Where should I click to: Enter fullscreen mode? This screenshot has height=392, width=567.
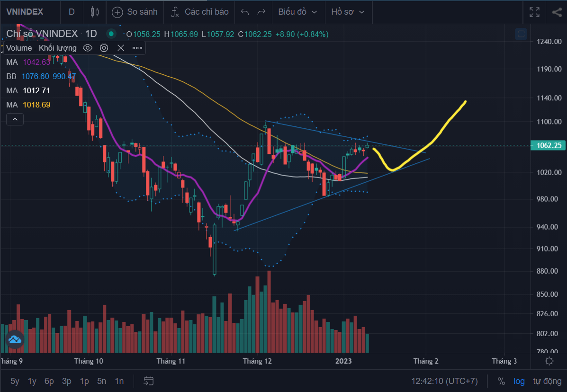pyautogui.click(x=534, y=12)
